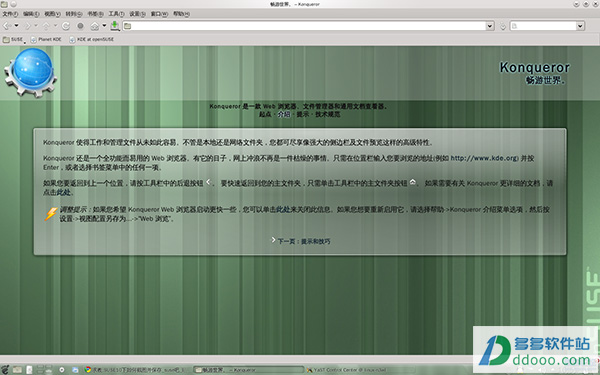Image resolution: width=600 pixels, height=375 pixels.
Task: Reload the current page
Action: pos(66,26)
